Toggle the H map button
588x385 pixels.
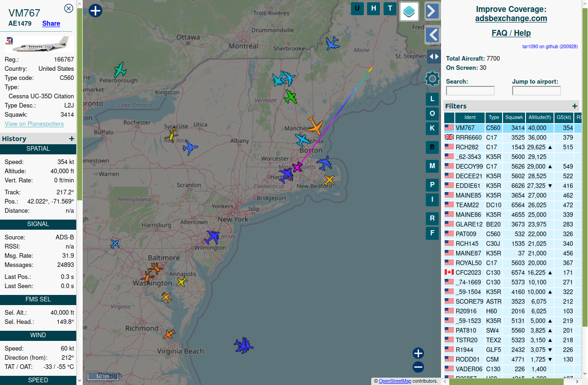[x=373, y=8]
